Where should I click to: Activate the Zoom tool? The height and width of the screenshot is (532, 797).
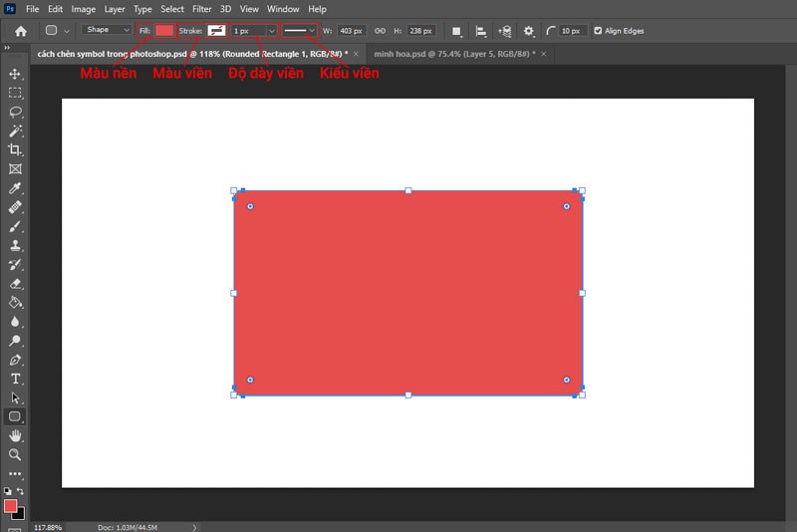pyautogui.click(x=15, y=454)
